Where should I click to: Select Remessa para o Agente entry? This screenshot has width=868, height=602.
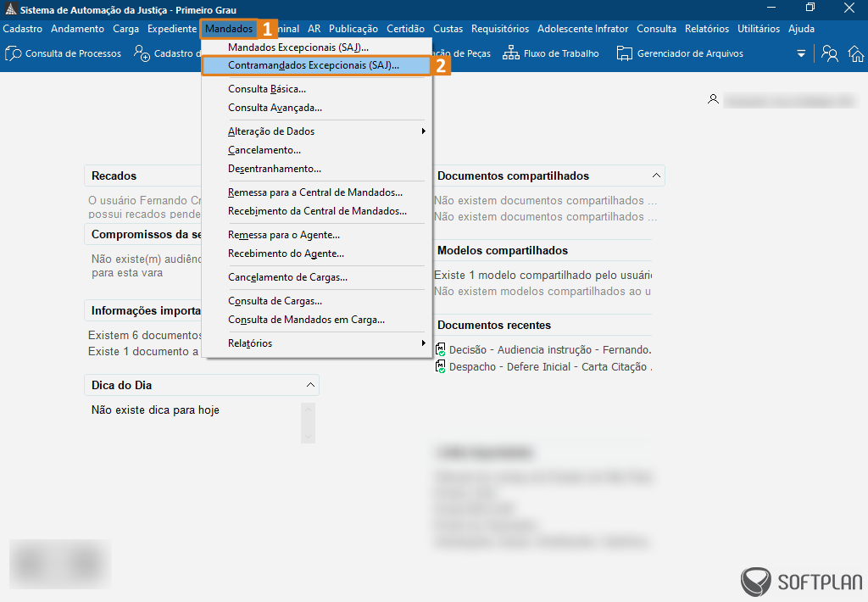coord(316,235)
